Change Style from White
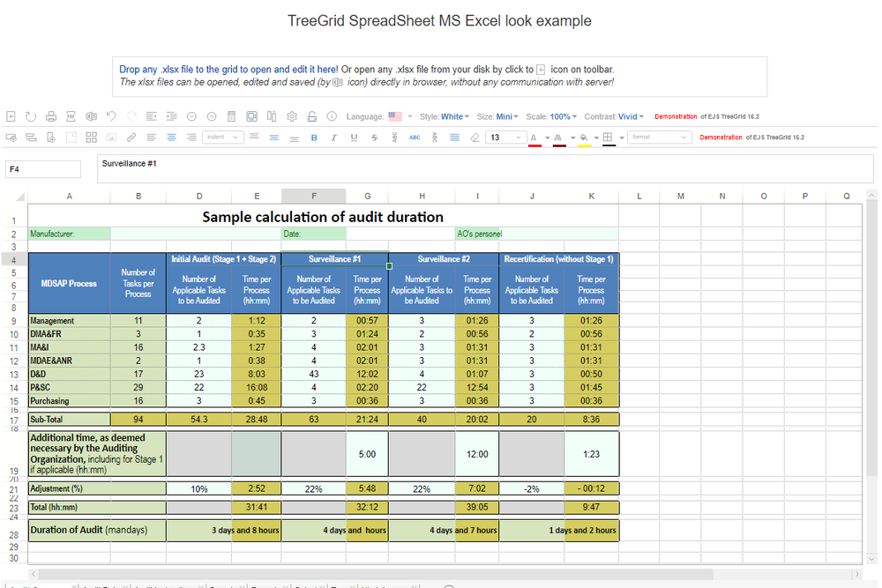Viewport: 882px width, 588px height. (455, 116)
